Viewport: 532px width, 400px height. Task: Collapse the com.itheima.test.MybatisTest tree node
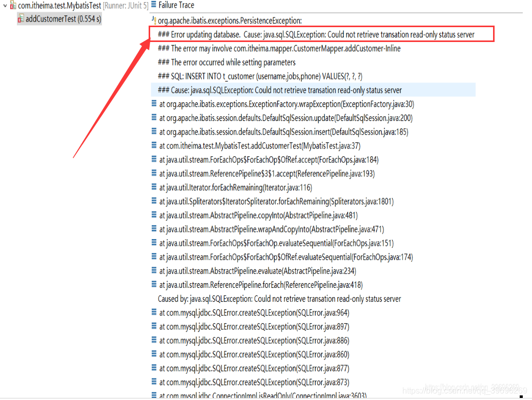[5, 5]
